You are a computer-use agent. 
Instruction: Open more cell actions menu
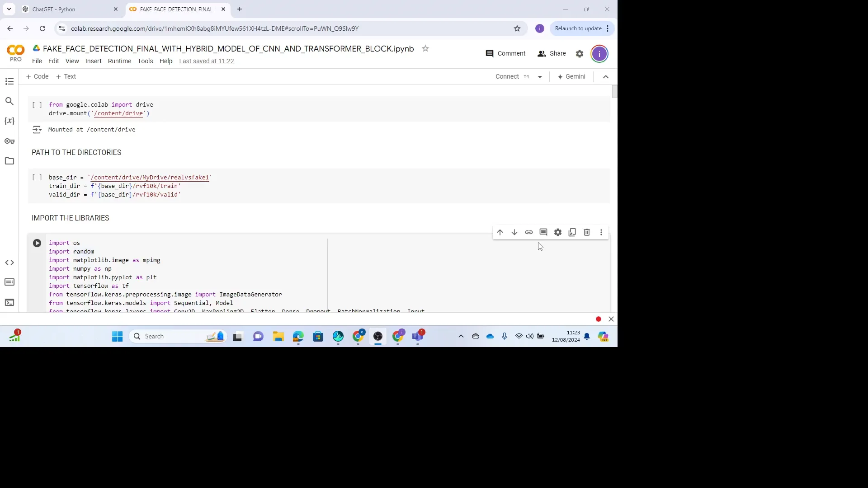click(601, 232)
